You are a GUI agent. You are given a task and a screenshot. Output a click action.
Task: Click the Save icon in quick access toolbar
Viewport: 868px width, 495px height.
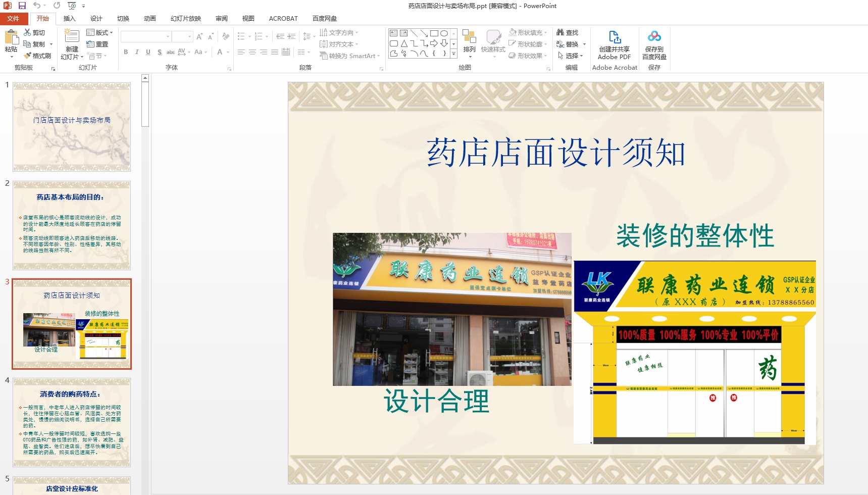tap(22, 6)
